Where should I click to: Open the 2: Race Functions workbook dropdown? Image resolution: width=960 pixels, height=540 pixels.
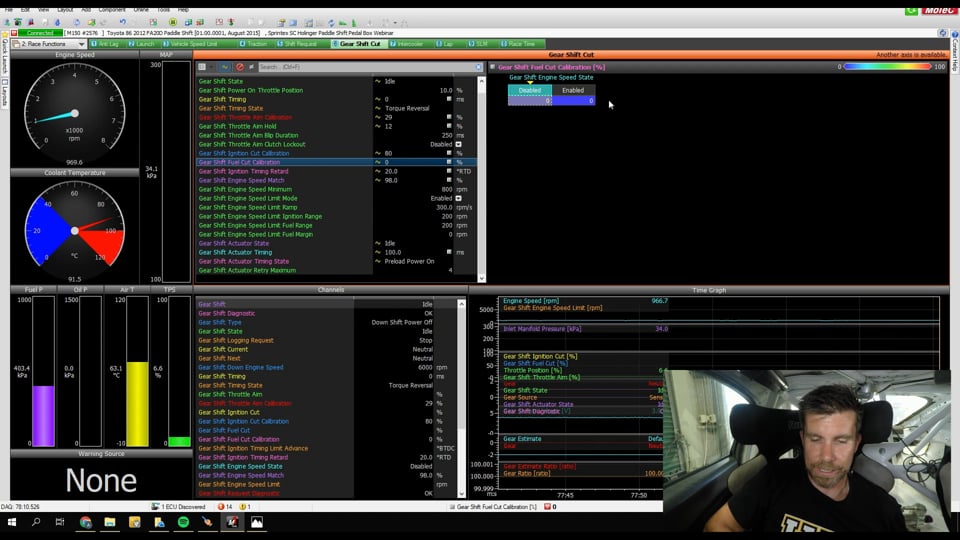[x=81, y=44]
